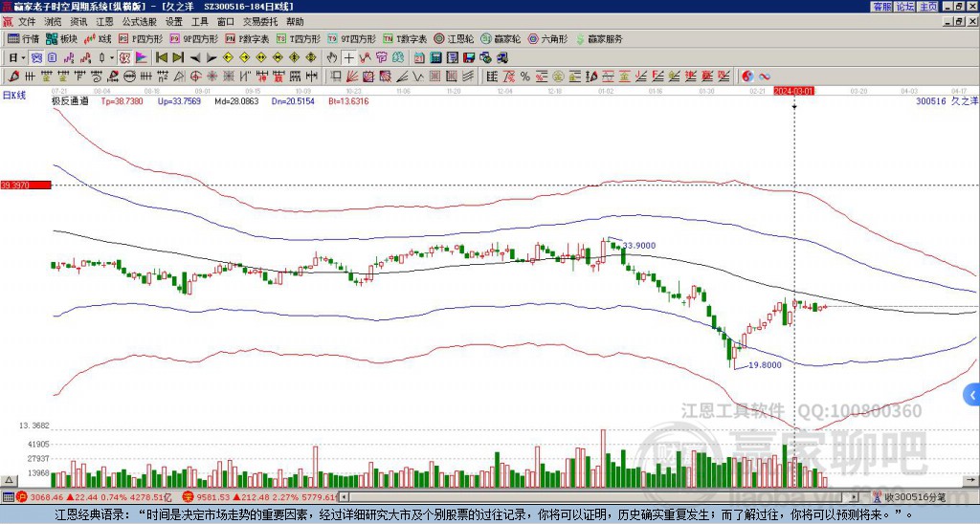
Task: Click the 极反通道 indicator label
Action: tap(70, 100)
